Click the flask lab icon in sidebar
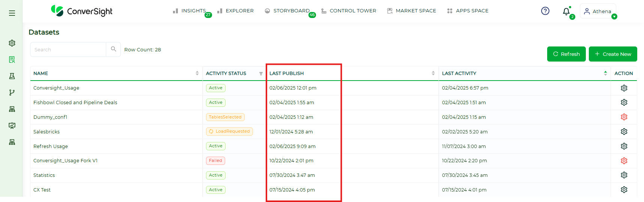The width and height of the screenshot is (644, 202). 12,76
